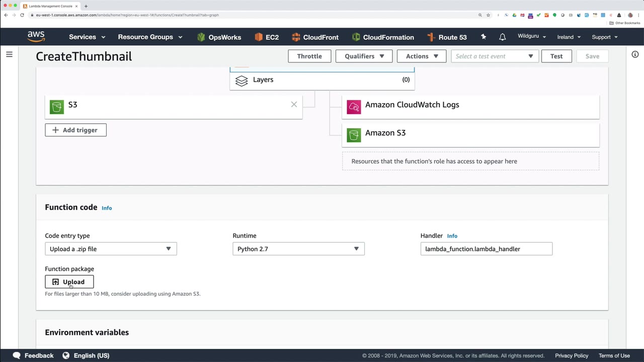Screen dimensions: 644x362
Task: Open a new browser tab
Action: click(x=86, y=6)
